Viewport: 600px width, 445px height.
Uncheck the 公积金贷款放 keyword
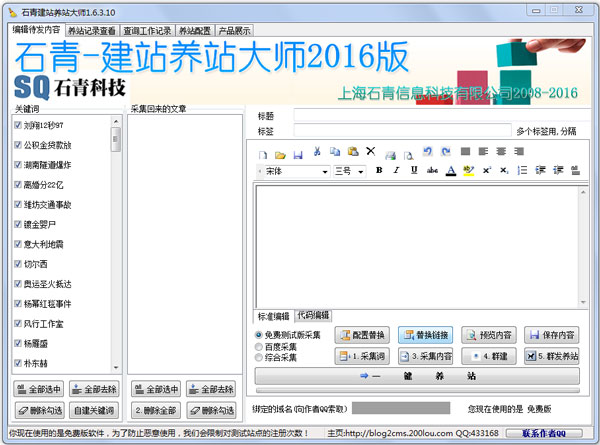[18, 145]
